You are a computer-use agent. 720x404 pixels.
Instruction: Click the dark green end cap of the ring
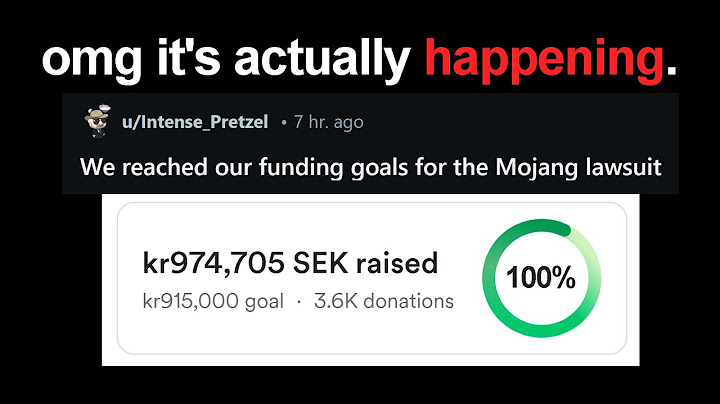[564, 230]
